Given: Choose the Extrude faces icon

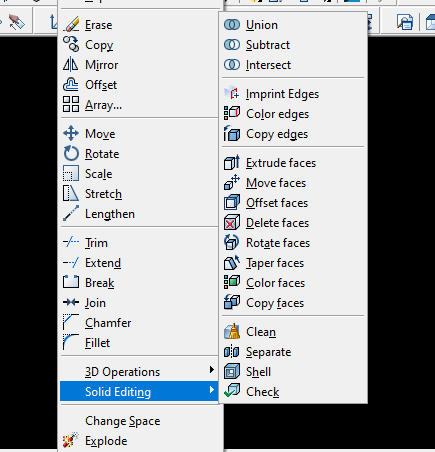Looking at the screenshot, I should pos(232,163).
